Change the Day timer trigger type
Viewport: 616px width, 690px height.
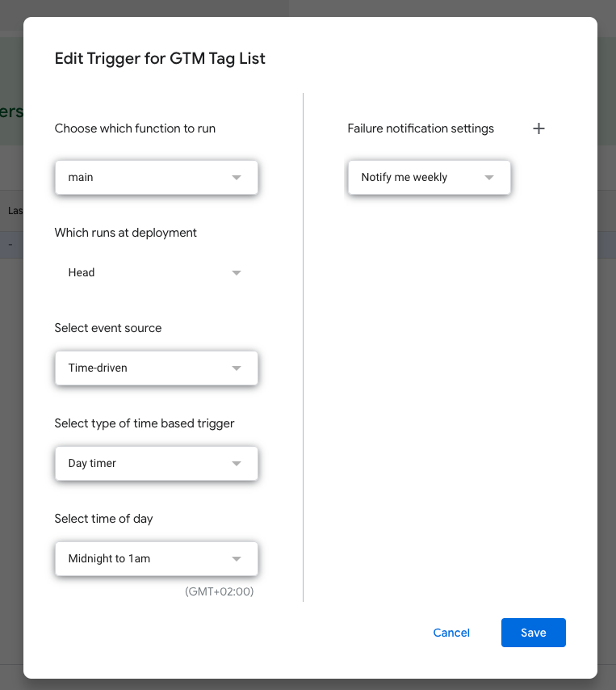[145, 464]
